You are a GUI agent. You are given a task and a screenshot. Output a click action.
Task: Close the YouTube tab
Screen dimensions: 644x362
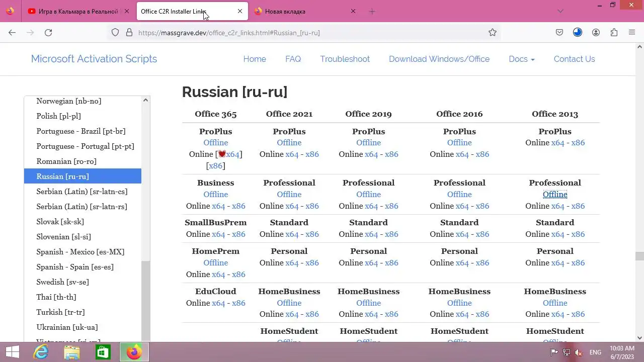[x=126, y=11]
